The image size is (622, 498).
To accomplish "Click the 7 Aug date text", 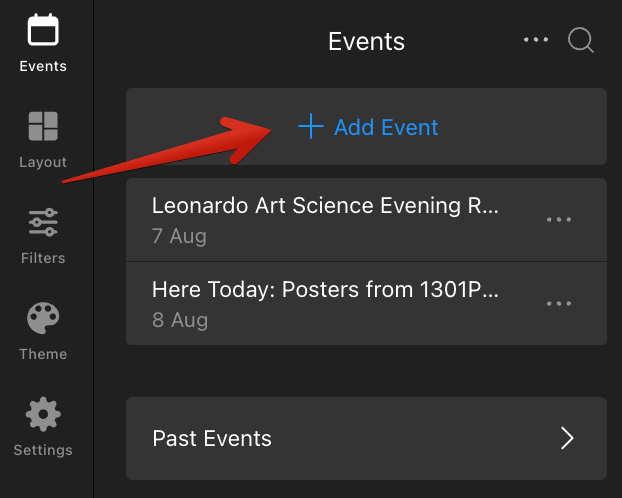I will coord(179,236).
